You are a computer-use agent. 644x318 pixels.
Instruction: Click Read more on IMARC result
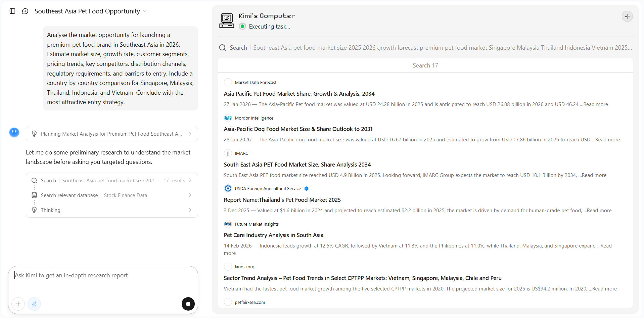594,175
